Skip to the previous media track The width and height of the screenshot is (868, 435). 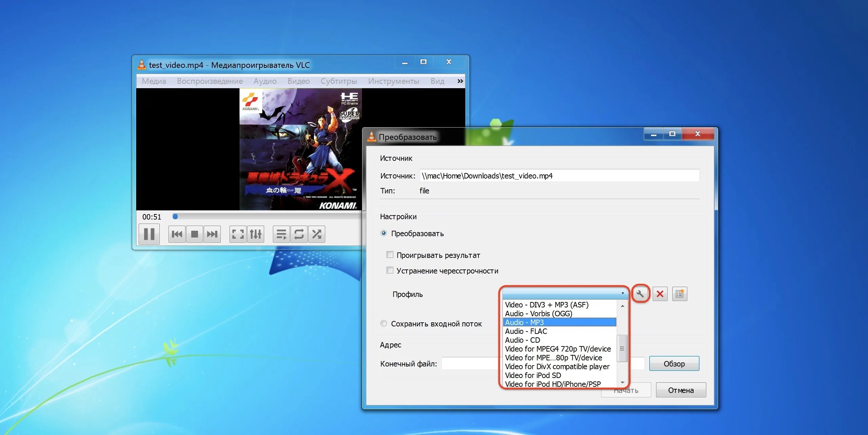(x=177, y=234)
